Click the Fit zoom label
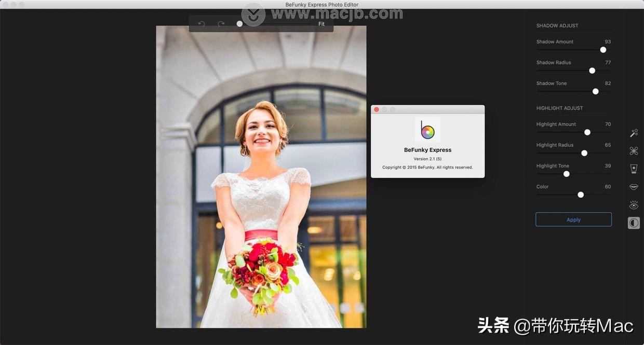The height and width of the screenshot is (345, 644). point(321,24)
